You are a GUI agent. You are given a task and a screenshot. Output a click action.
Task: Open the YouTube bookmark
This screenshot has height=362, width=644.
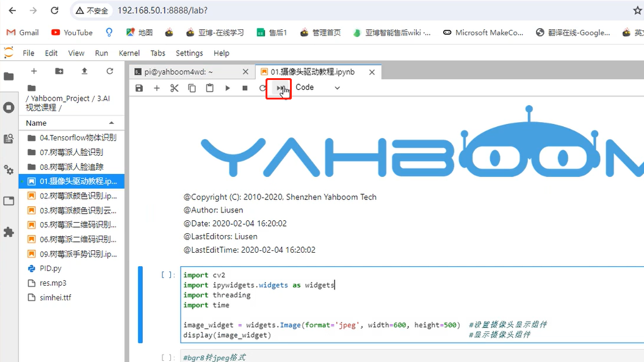(72, 32)
